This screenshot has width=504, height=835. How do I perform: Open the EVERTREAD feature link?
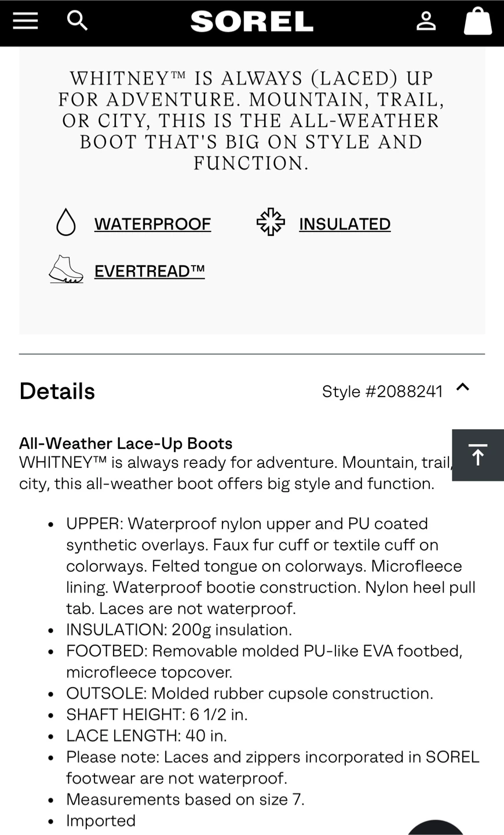click(x=149, y=271)
